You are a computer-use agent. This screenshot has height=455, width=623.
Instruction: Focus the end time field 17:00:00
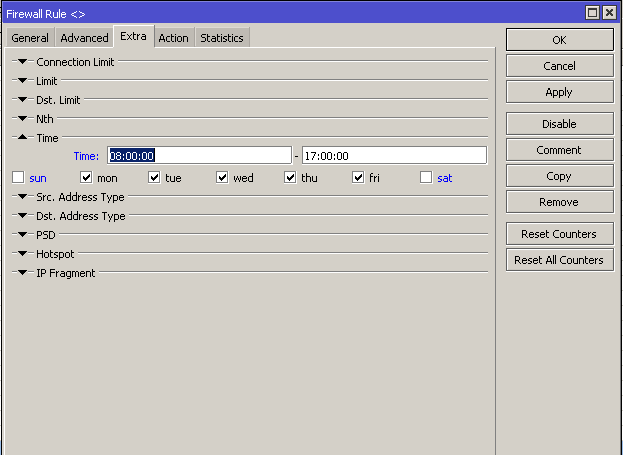pyautogui.click(x=394, y=155)
